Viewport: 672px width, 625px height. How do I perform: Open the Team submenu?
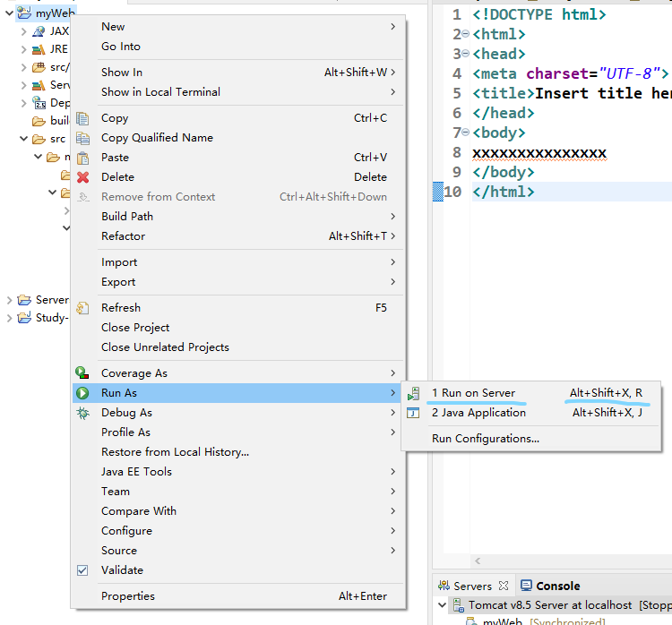(x=238, y=492)
